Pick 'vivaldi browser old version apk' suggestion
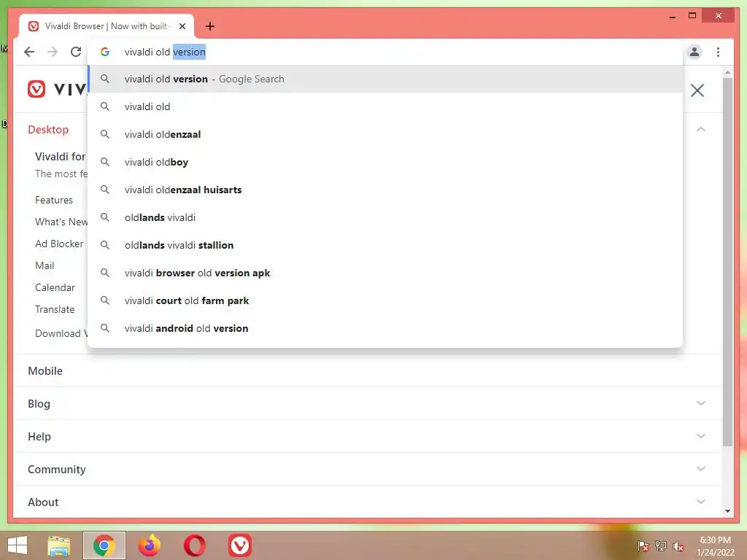 point(385,273)
